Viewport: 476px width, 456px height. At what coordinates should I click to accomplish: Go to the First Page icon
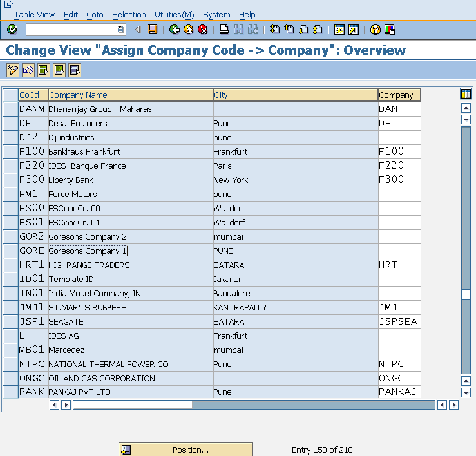[275, 30]
